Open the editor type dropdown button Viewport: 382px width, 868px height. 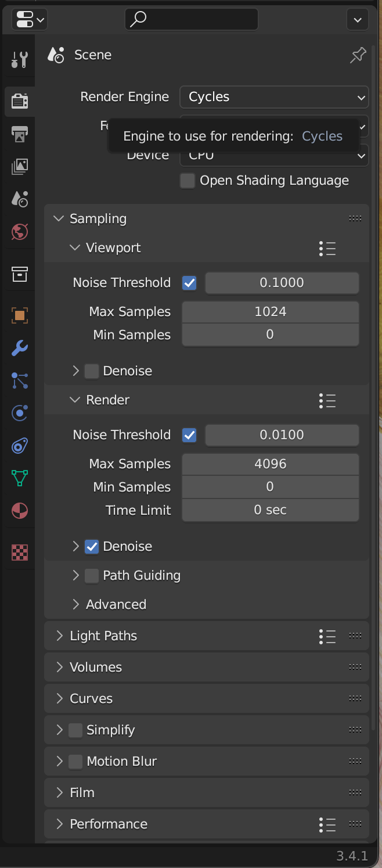[x=30, y=20]
